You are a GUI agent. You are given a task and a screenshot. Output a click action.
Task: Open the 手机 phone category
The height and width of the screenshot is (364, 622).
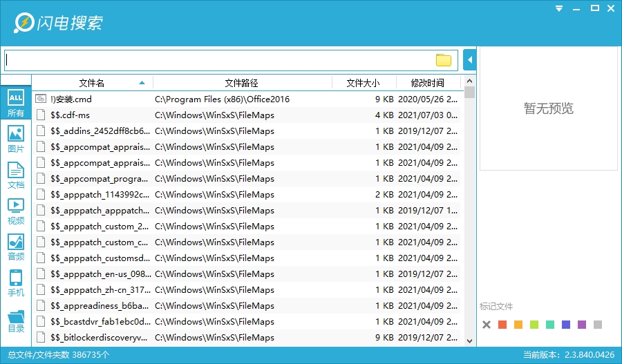pyautogui.click(x=15, y=283)
